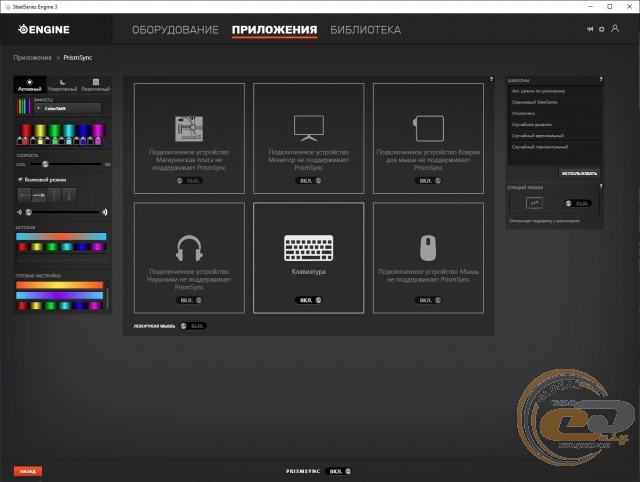Viewport: 640px width, 482px height.
Task: Apply blue-purple preset in Готовые настройки
Action: (x=60, y=295)
